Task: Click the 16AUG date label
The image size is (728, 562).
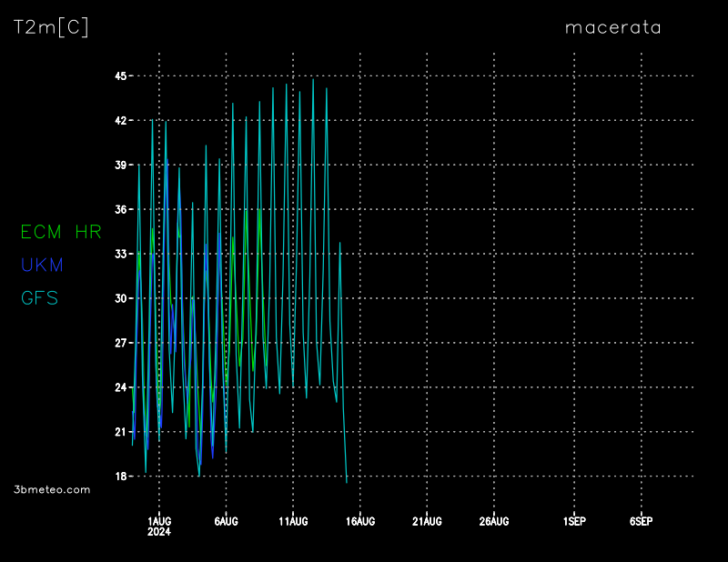Action: point(360,521)
